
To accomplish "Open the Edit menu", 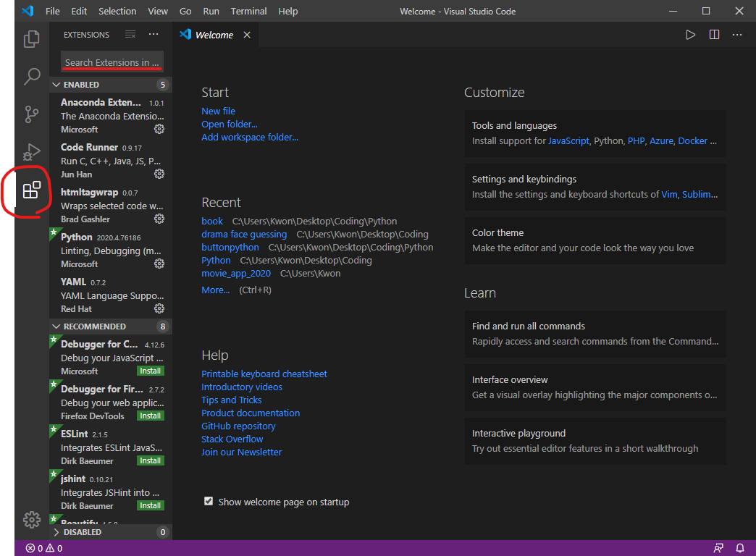I will point(79,11).
